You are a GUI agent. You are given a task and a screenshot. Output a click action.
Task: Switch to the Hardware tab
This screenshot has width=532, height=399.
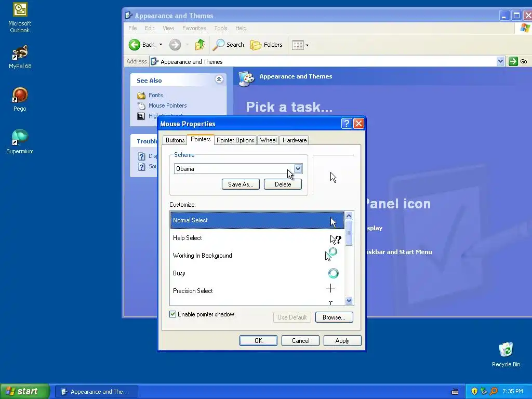[x=295, y=140]
